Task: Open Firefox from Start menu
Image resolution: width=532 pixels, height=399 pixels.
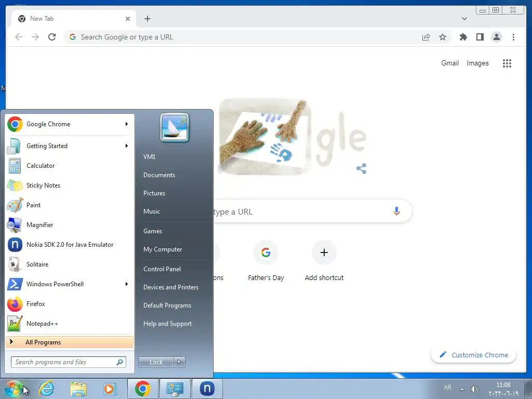Action: [x=70, y=303]
